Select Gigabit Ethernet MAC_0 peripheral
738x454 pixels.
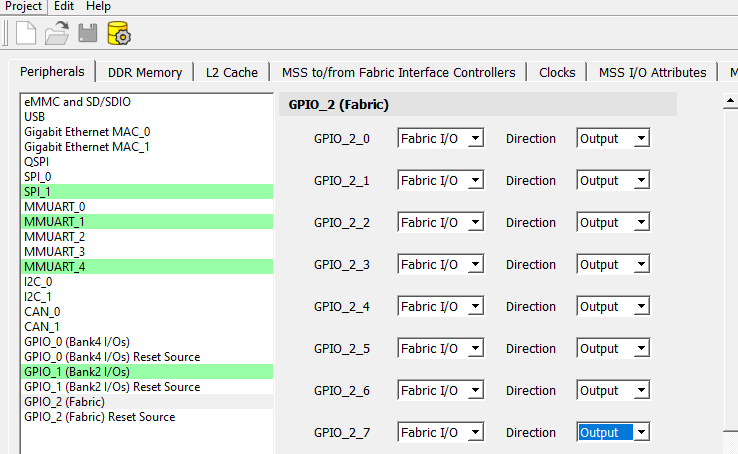[86, 132]
